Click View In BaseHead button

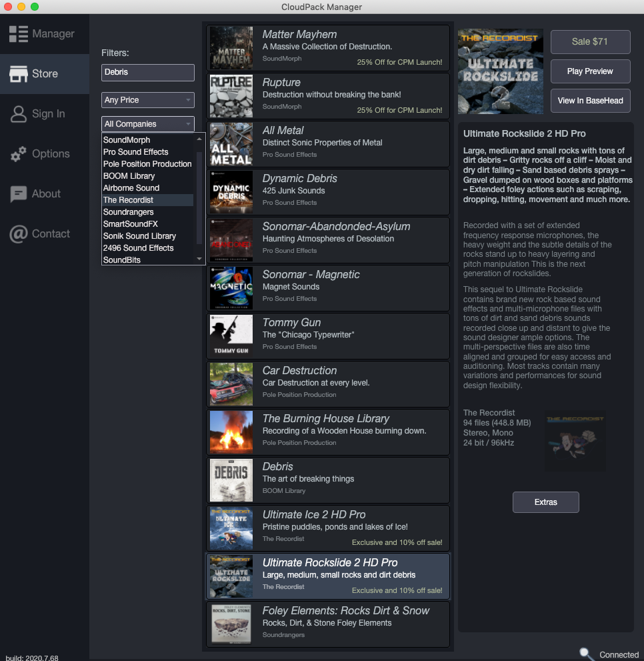click(591, 101)
